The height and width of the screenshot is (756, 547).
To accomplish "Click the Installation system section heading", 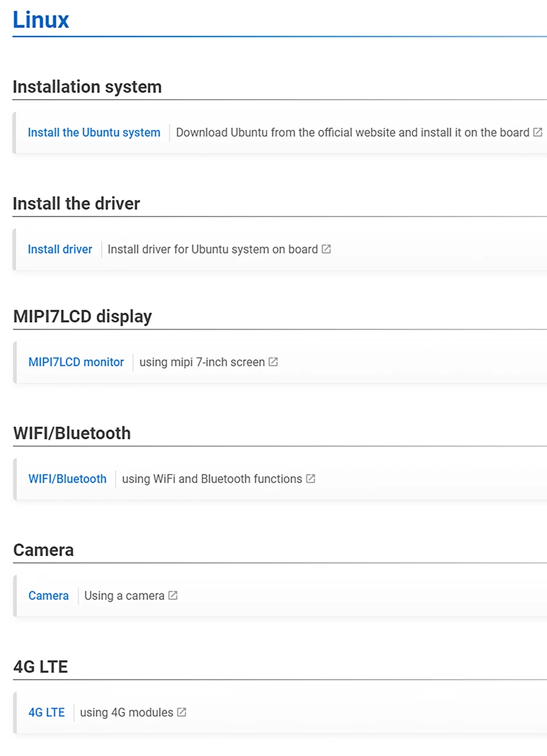I will pos(87,87).
